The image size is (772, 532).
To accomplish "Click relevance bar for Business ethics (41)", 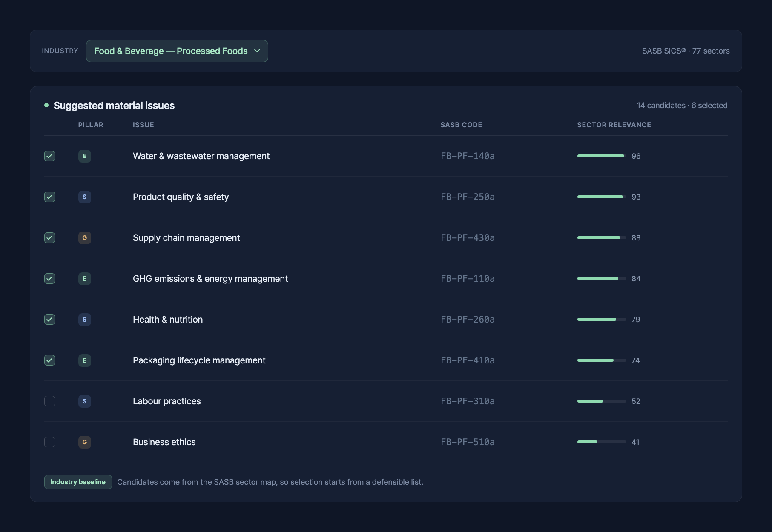I will [x=602, y=442].
